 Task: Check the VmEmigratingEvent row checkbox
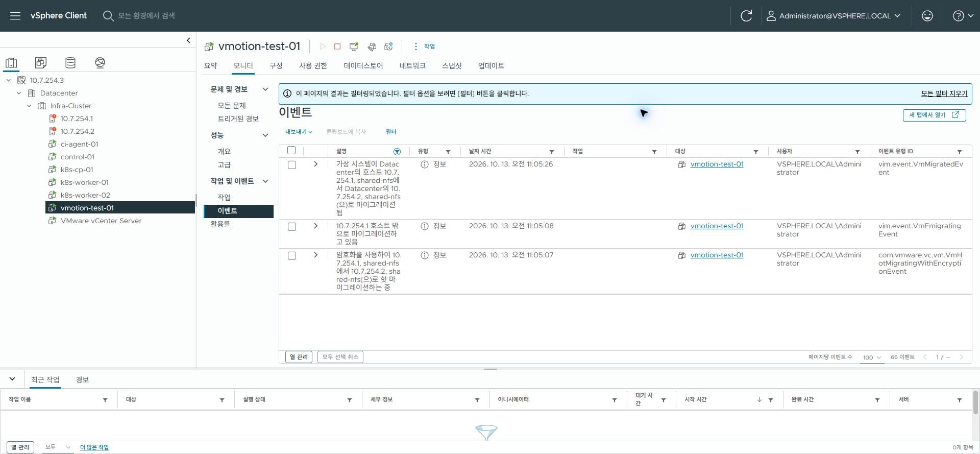292,227
